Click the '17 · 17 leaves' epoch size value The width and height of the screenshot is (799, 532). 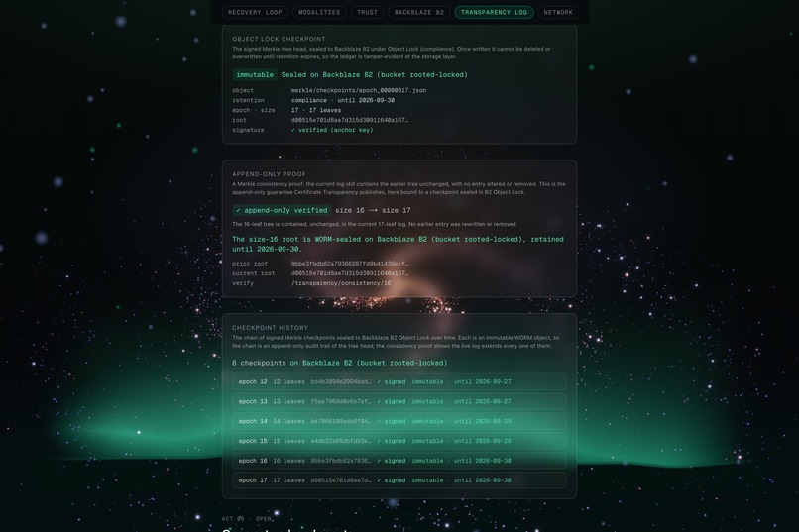(x=316, y=110)
